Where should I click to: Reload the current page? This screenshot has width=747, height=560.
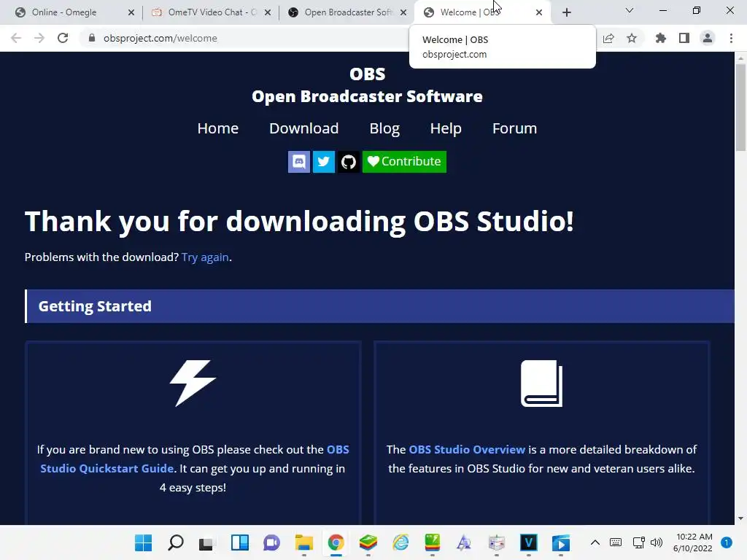click(x=63, y=38)
